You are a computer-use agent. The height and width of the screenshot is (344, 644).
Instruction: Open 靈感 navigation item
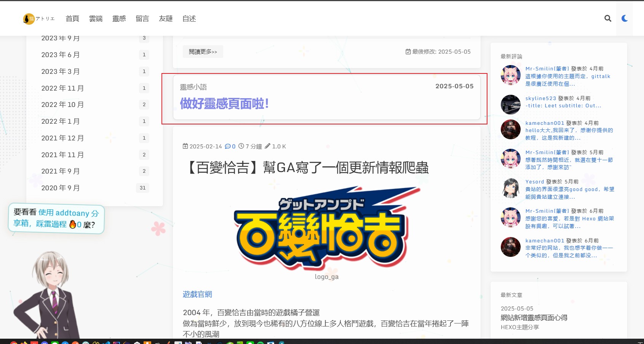coord(119,18)
